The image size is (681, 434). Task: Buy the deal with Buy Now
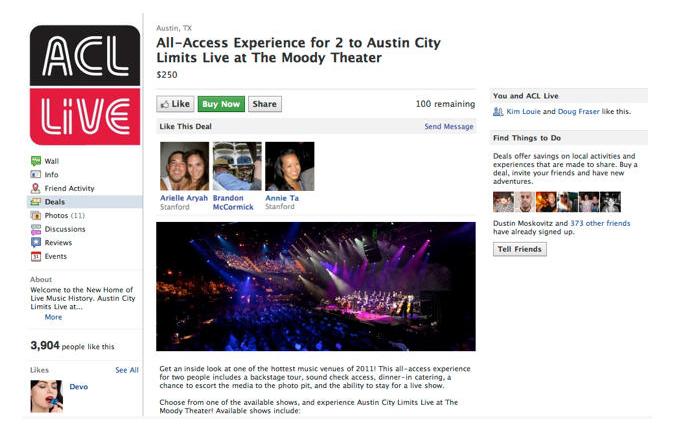coord(221,104)
